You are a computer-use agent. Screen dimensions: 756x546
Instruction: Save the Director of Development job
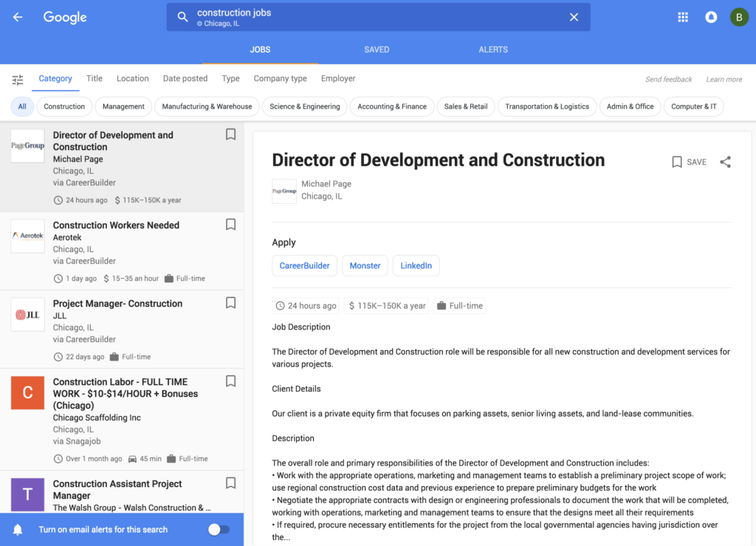[x=689, y=162]
